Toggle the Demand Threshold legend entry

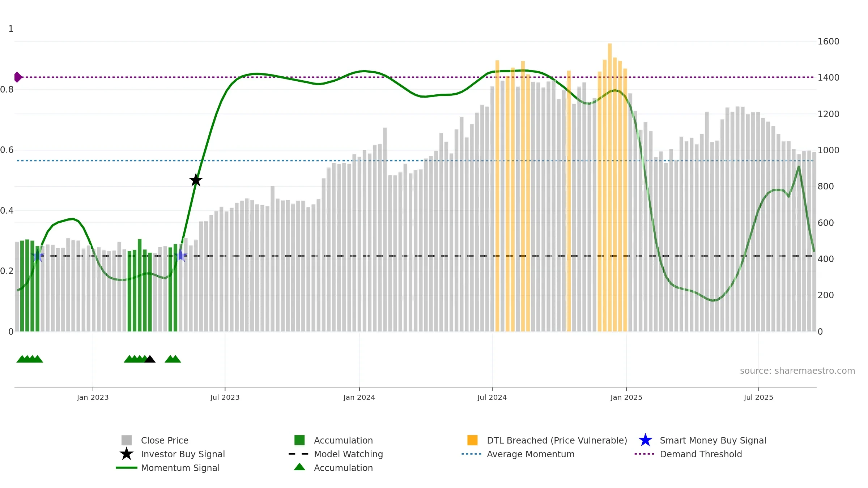tap(701, 454)
